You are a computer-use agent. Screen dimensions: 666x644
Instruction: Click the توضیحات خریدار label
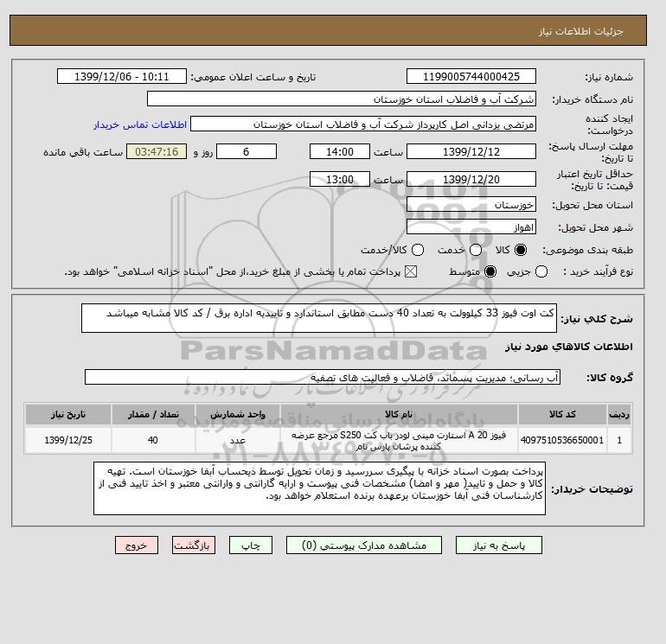click(x=592, y=489)
